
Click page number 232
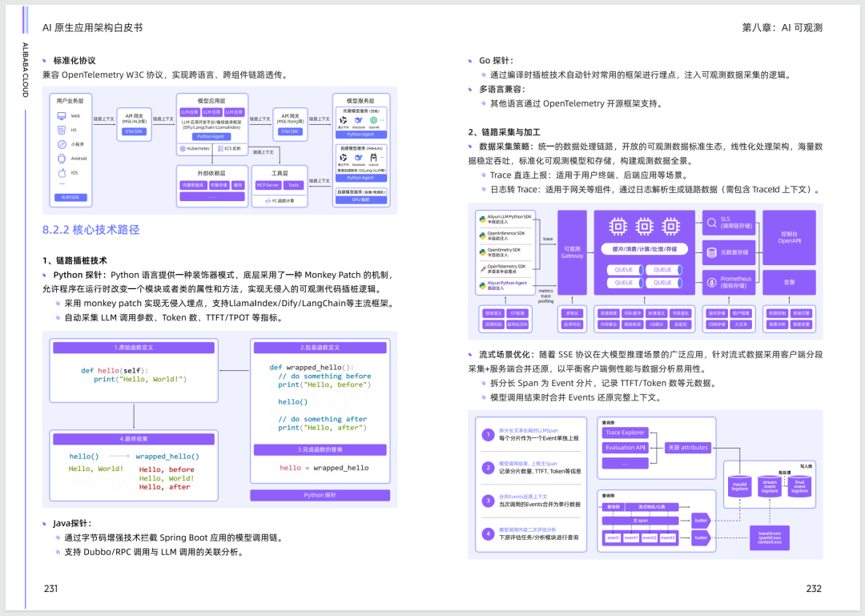click(x=814, y=589)
